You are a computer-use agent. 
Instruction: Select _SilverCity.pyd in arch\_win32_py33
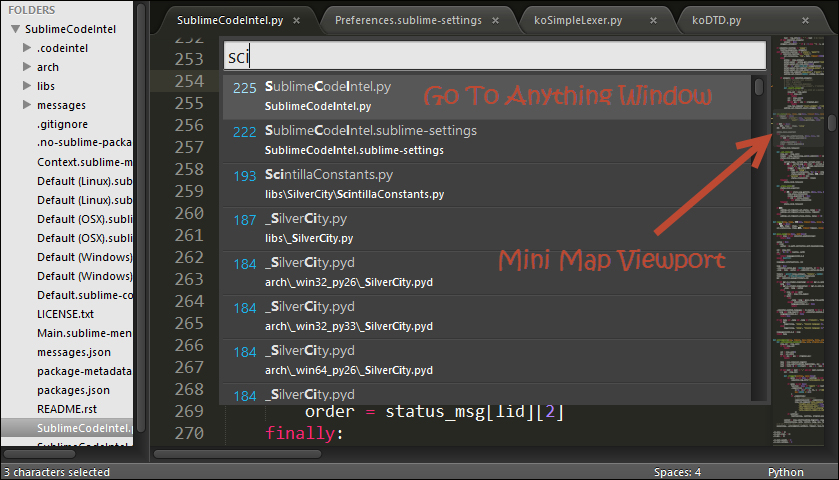click(486, 317)
